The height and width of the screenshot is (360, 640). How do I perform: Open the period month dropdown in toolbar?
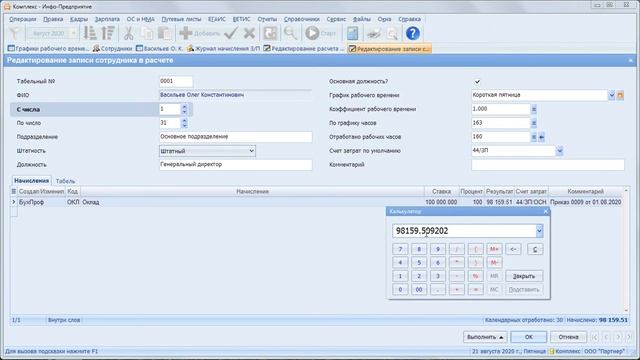pyautogui.click(x=74, y=33)
